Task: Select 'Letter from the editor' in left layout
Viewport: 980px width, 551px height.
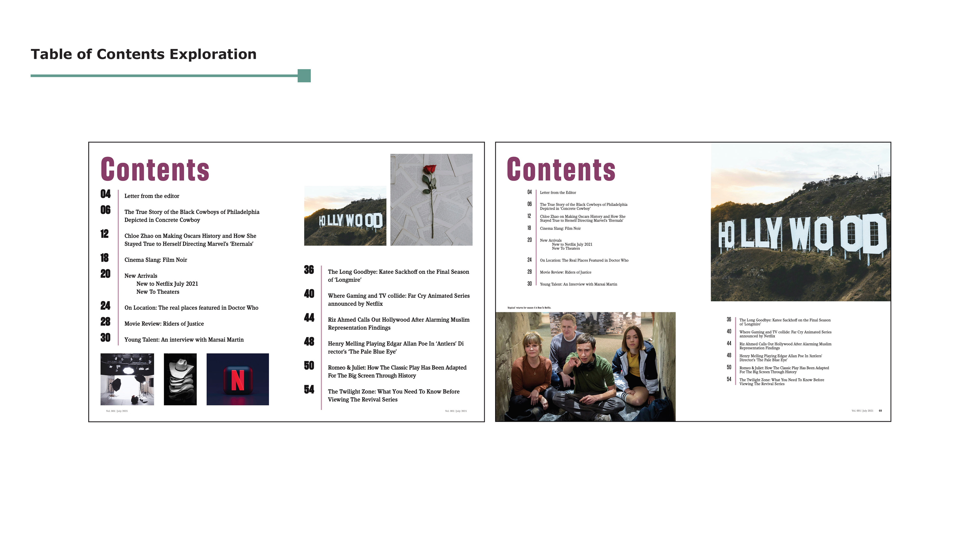Action: point(151,196)
